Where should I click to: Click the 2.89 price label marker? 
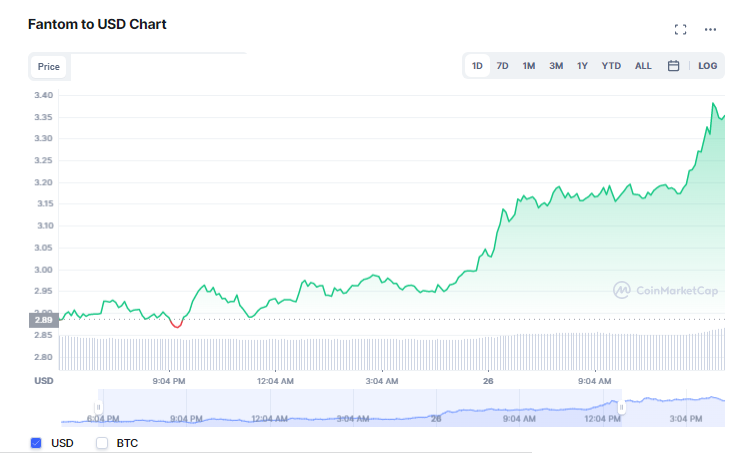coord(43,319)
